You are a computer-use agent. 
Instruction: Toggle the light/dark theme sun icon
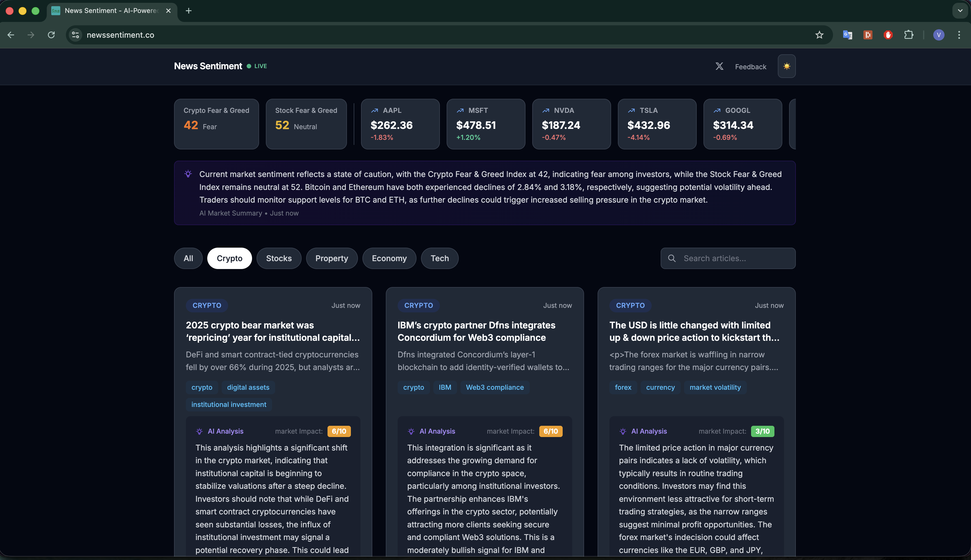[787, 66]
